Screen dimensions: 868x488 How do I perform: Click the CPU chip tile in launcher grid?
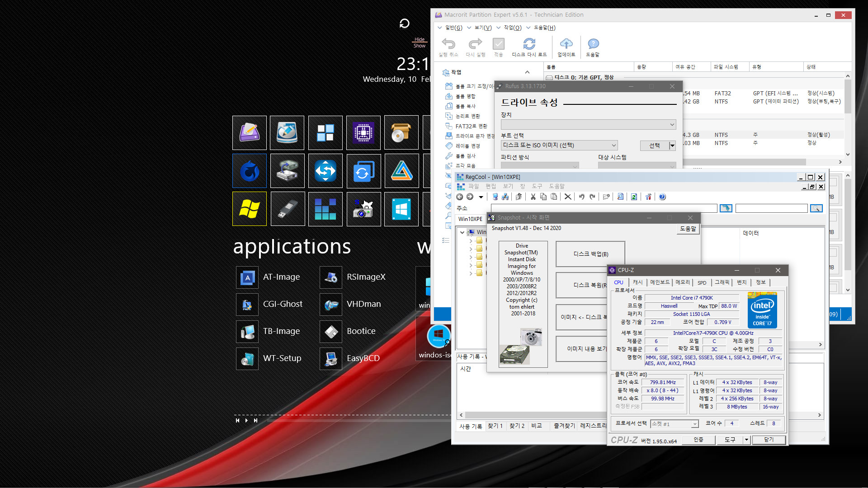[363, 133]
